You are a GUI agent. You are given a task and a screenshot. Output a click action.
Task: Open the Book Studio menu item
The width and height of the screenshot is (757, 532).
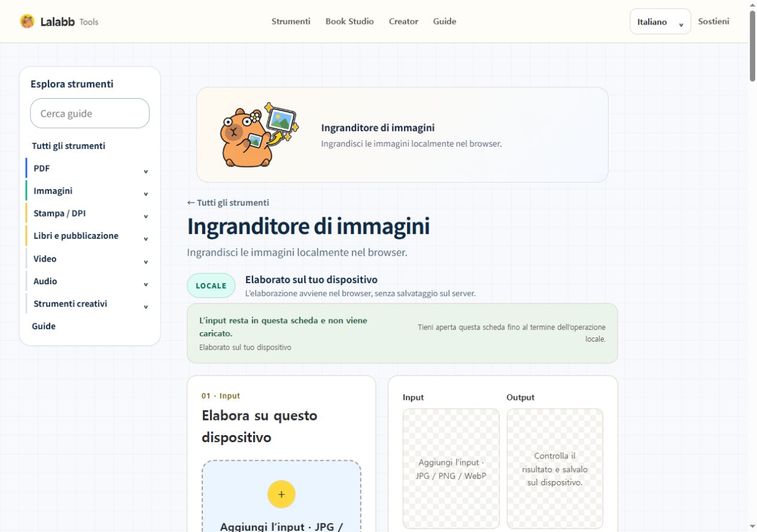[x=349, y=22]
